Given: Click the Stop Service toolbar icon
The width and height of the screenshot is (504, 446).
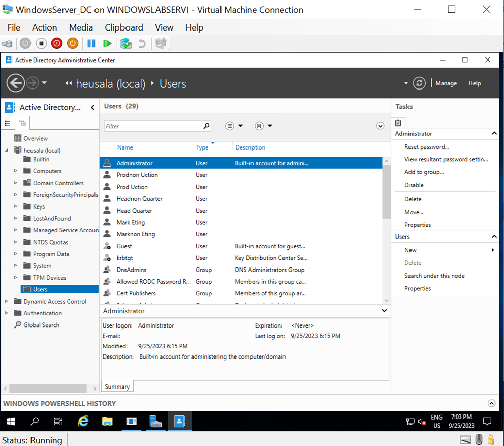Looking at the screenshot, I should point(41,43).
